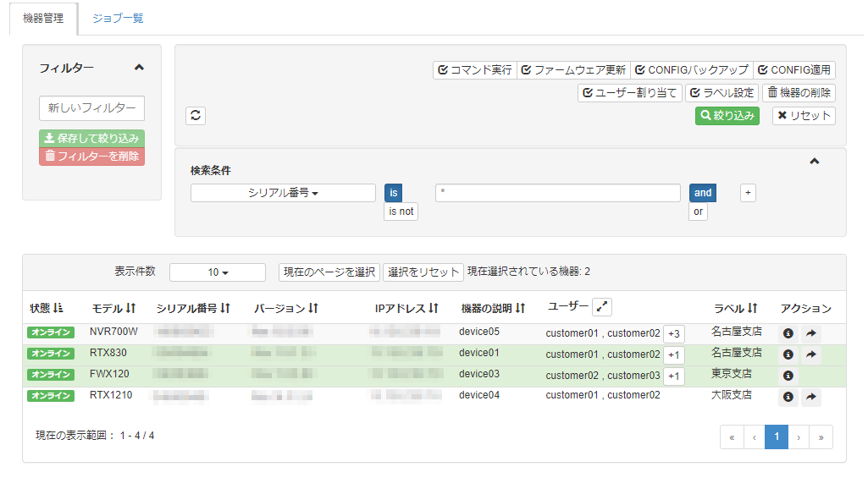
Task: Open device details for device05 via info icon
Action: click(787, 332)
